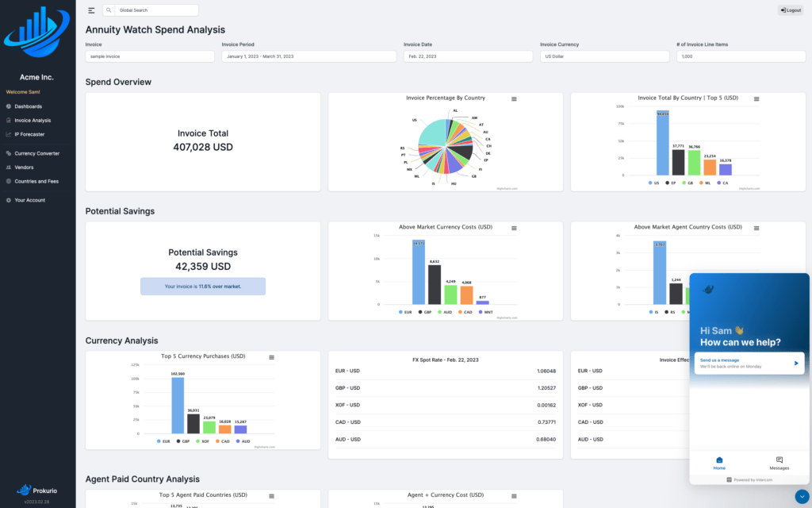Click the FX Spot Rate - Feb. 22, 2023 heading
Image resolution: width=812 pixels, height=508 pixels.
(446, 360)
